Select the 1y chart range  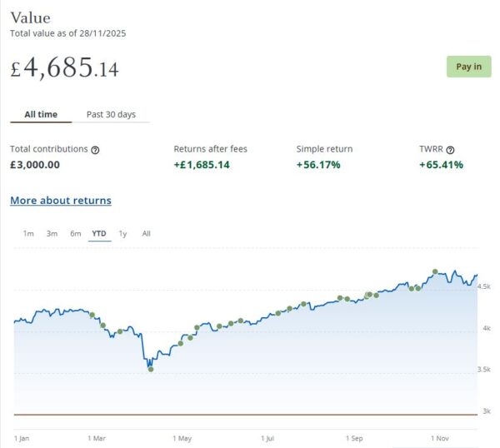[122, 234]
